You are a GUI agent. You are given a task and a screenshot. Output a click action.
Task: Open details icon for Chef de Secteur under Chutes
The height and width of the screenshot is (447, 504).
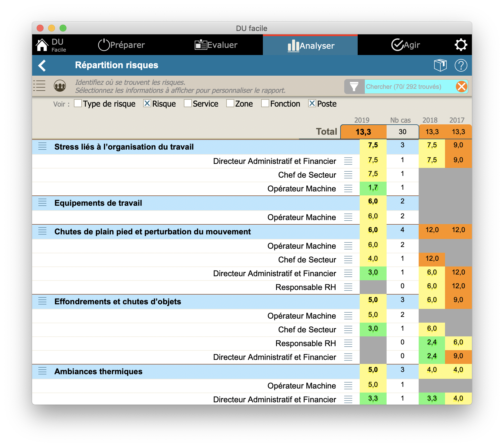coord(348,260)
